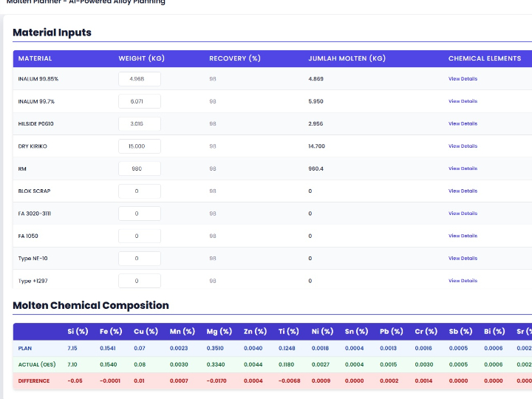The width and height of the screenshot is (532, 399).
Task: Click DIFFERENCE Cu value 0.01
Action: click(139, 381)
